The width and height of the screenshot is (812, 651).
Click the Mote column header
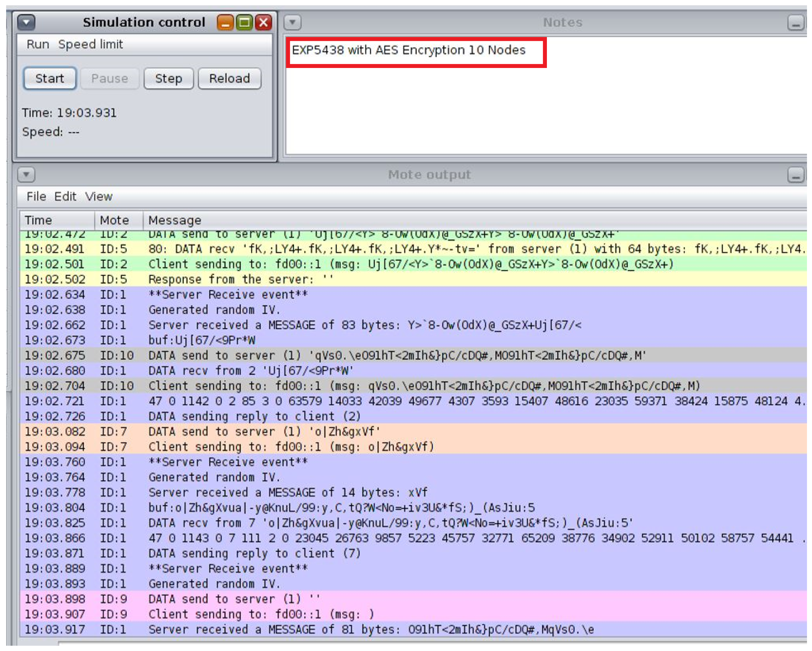[x=114, y=220]
